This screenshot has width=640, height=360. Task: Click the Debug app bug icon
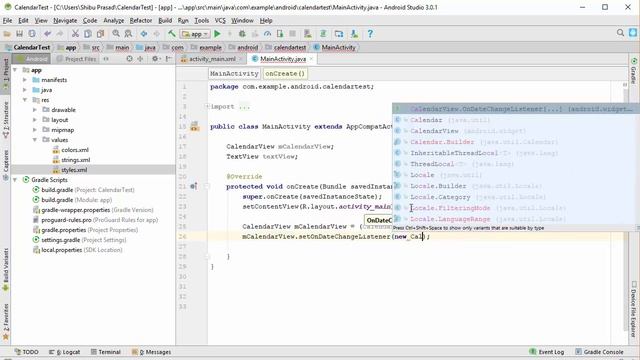coord(242,34)
